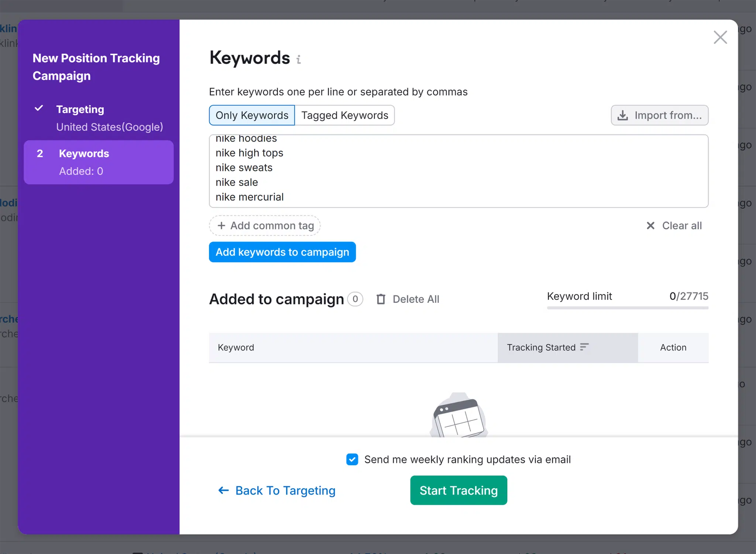Click Add keywords to campaign

coord(282,252)
